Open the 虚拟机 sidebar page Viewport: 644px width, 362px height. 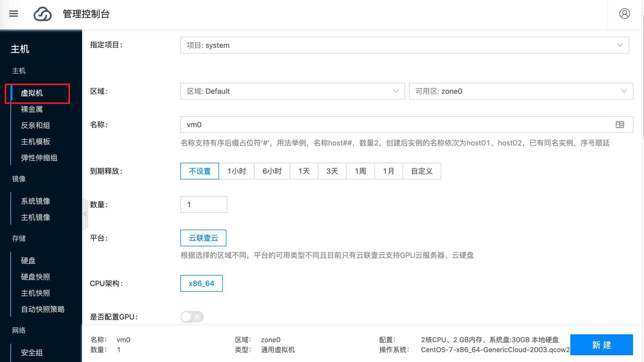32,94
